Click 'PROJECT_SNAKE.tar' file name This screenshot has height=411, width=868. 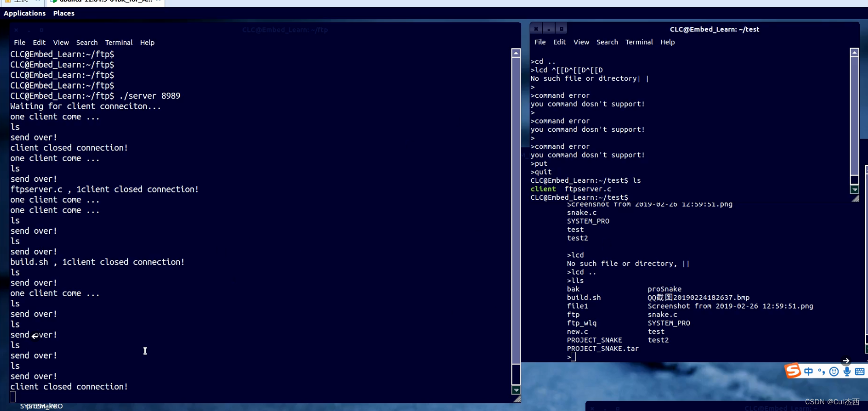coord(603,349)
